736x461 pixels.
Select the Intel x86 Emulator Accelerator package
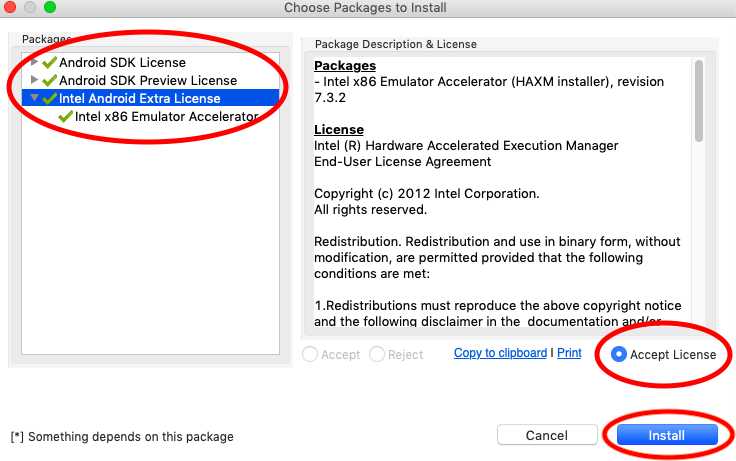pos(166,116)
